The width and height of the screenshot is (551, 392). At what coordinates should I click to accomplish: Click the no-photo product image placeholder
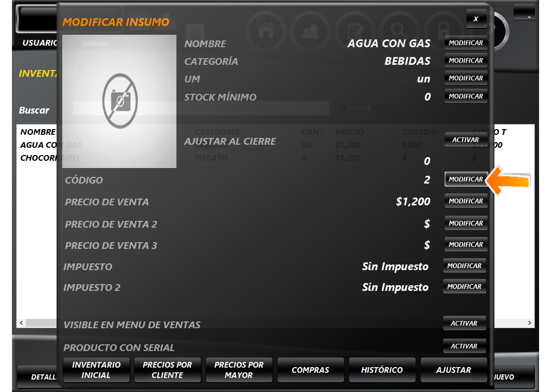click(x=119, y=101)
